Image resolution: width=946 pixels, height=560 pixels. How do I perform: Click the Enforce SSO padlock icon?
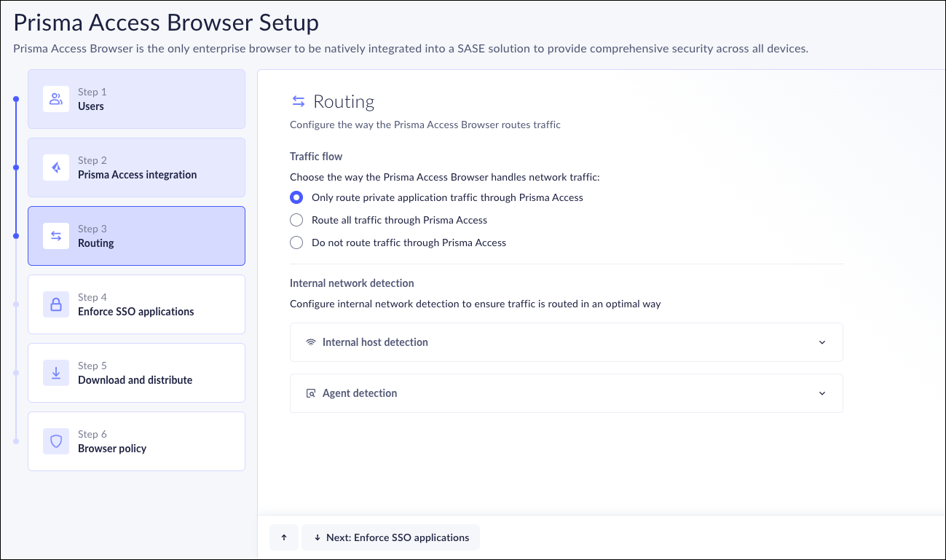point(56,304)
